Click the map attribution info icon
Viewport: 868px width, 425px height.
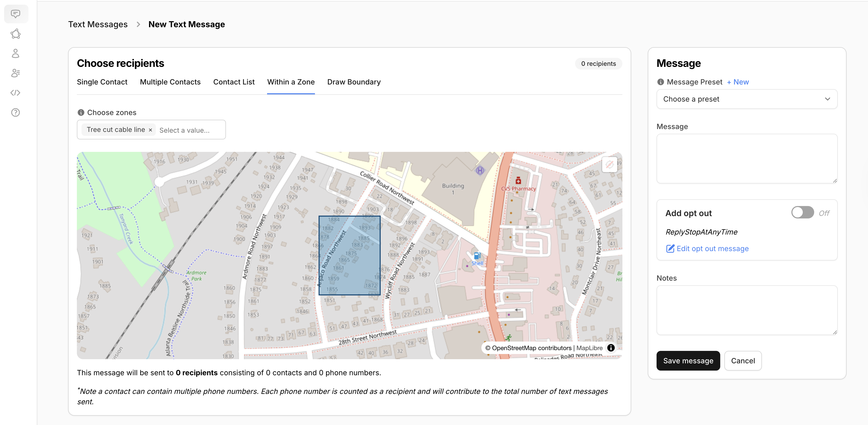coord(610,348)
